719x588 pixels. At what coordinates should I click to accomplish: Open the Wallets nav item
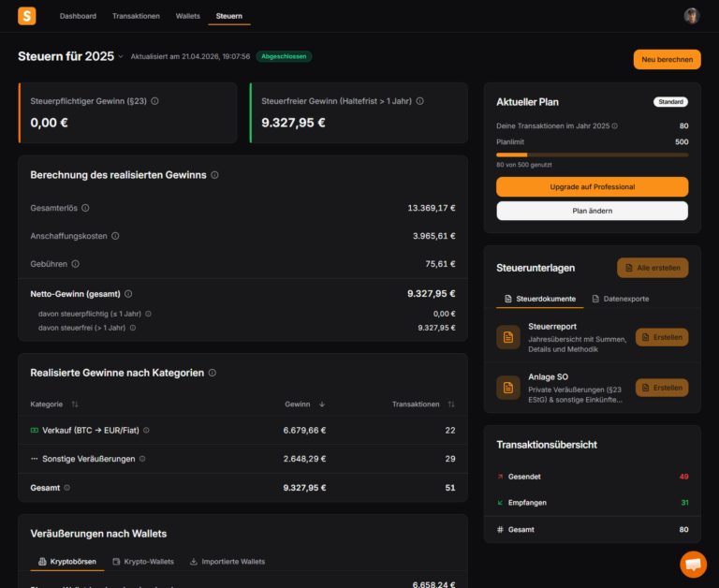pyautogui.click(x=188, y=16)
